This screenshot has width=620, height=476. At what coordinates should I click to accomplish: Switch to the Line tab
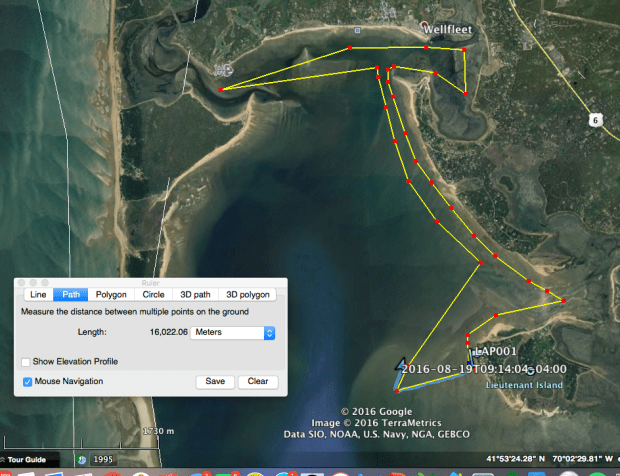pos(38,295)
